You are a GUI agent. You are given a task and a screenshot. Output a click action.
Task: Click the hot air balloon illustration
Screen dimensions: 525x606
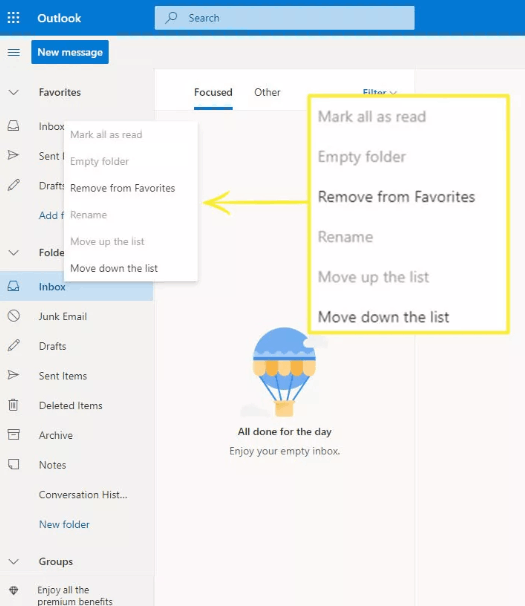click(x=284, y=372)
